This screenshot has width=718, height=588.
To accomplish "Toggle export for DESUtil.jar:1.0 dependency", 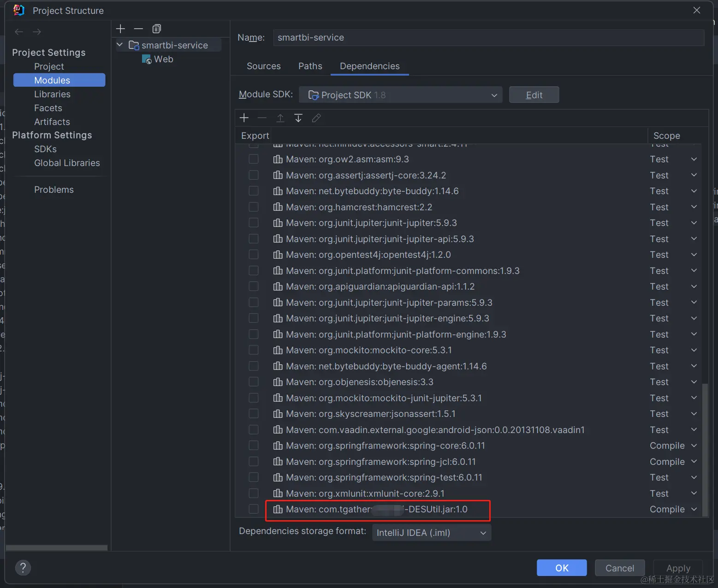I will [x=254, y=509].
